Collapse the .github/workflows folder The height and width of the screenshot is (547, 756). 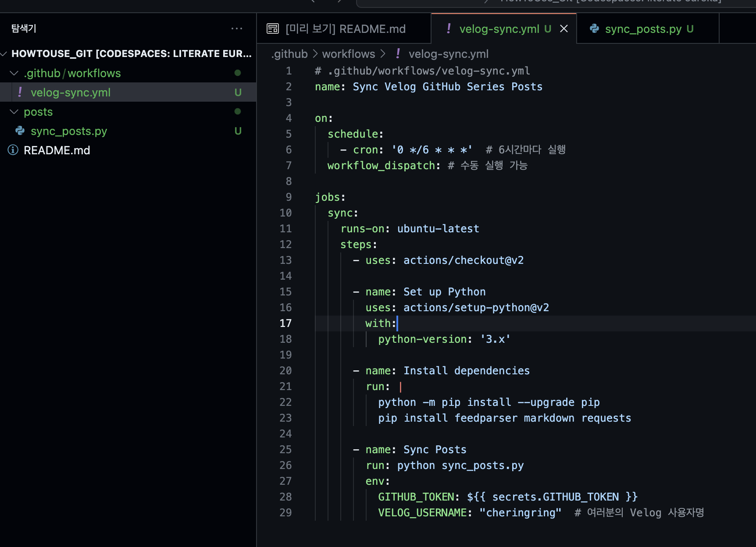[14, 73]
